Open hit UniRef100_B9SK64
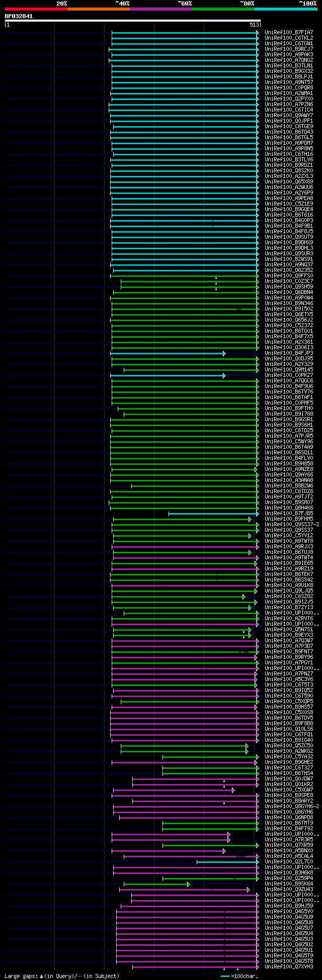The height and width of the screenshot is (980, 322). coord(289,884)
